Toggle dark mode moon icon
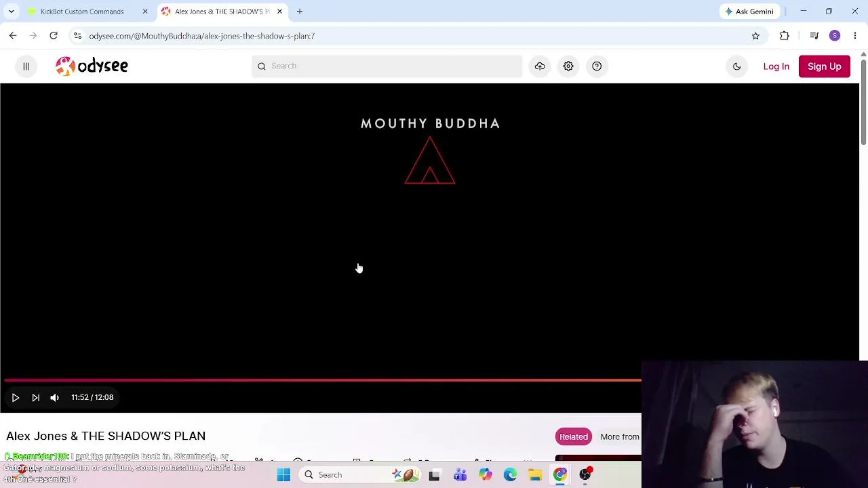Image resolution: width=868 pixels, height=488 pixels. pos(737,66)
